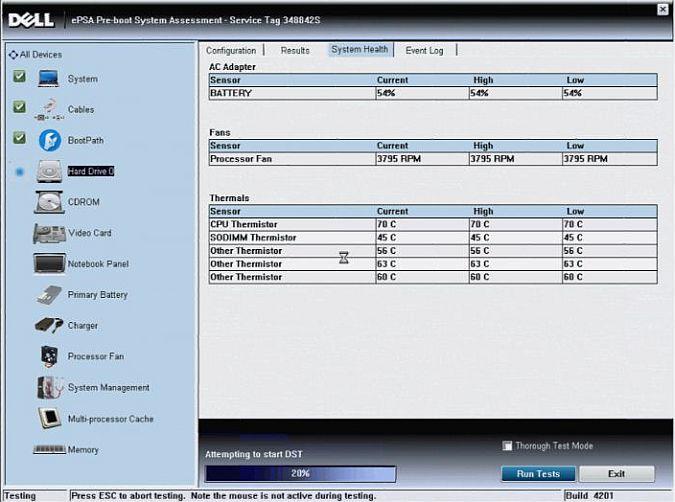Viewport: 675px width, 502px height.
Task: Click the Primary Battery icon
Action: point(50,295)
